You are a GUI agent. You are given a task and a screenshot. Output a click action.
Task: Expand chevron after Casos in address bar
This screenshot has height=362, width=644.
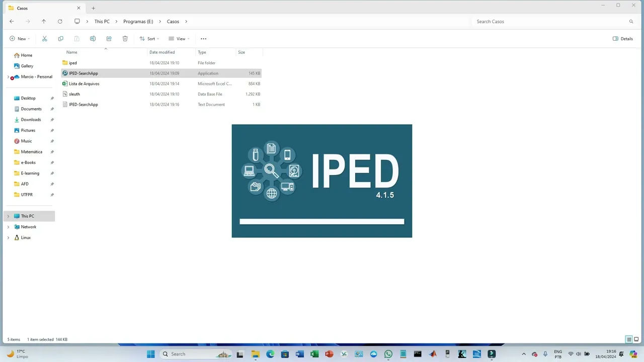point(186,22)
